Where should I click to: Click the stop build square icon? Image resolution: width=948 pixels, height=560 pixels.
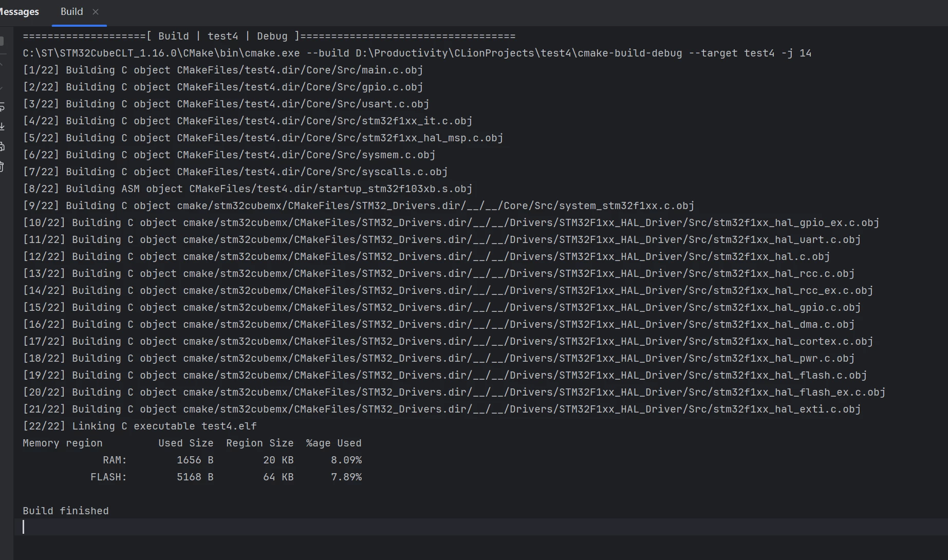[x=2, y=41]
